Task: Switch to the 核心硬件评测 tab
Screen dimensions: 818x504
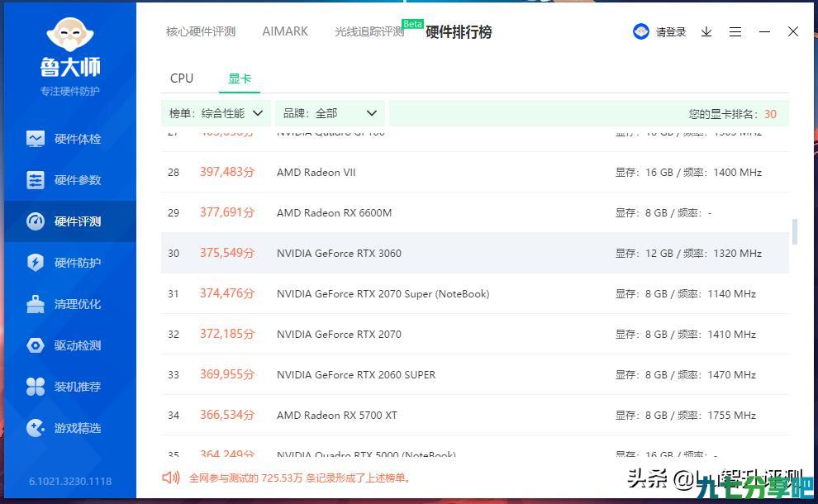Action: (201, 32)
